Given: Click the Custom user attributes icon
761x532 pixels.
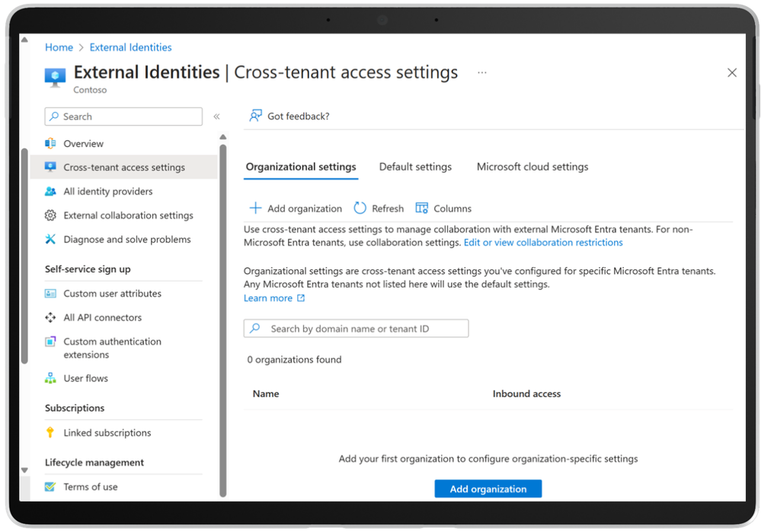Looking at the screenshot, I should [x=51, y=294].
